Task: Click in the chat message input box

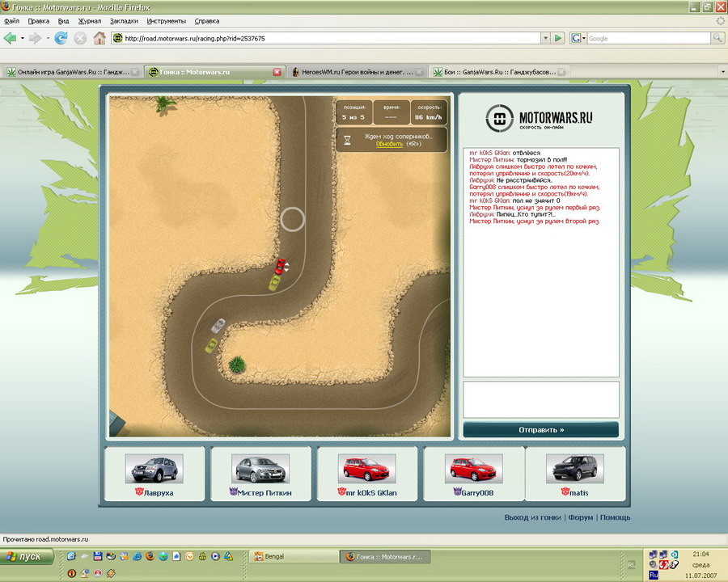Action: click(x=541, y=399)
